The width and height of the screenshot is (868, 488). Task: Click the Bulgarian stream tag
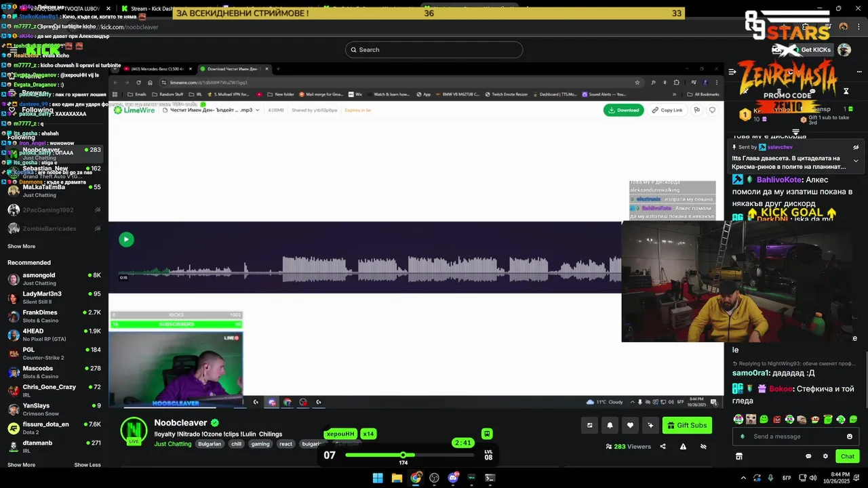point(210,444)
